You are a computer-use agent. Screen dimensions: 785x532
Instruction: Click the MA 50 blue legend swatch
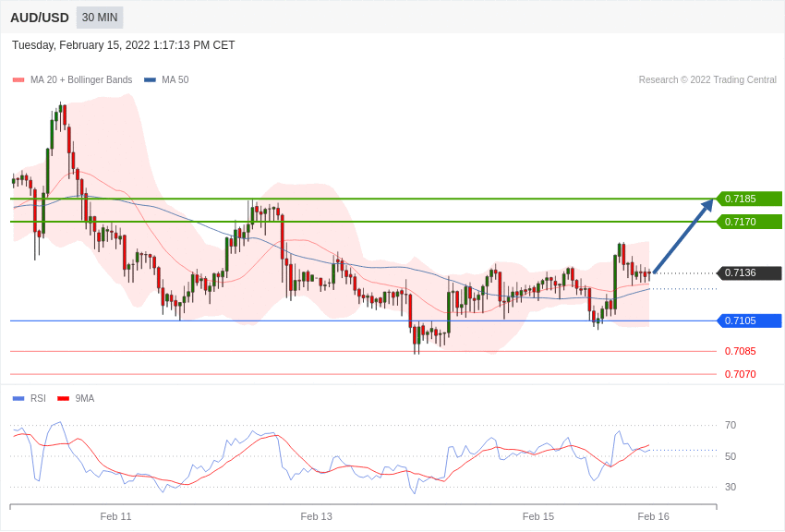[150, 79]
